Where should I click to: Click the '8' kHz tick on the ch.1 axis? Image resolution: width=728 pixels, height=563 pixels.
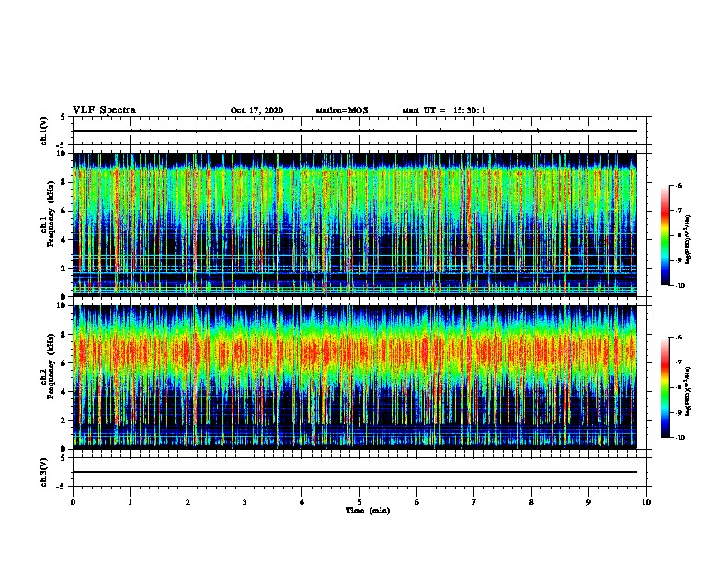coord(64,182)
